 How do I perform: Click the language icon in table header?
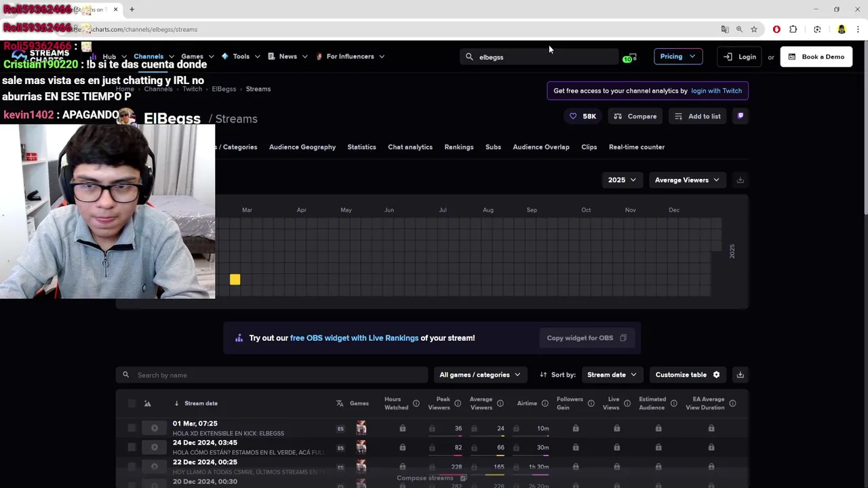coord(340,403)
